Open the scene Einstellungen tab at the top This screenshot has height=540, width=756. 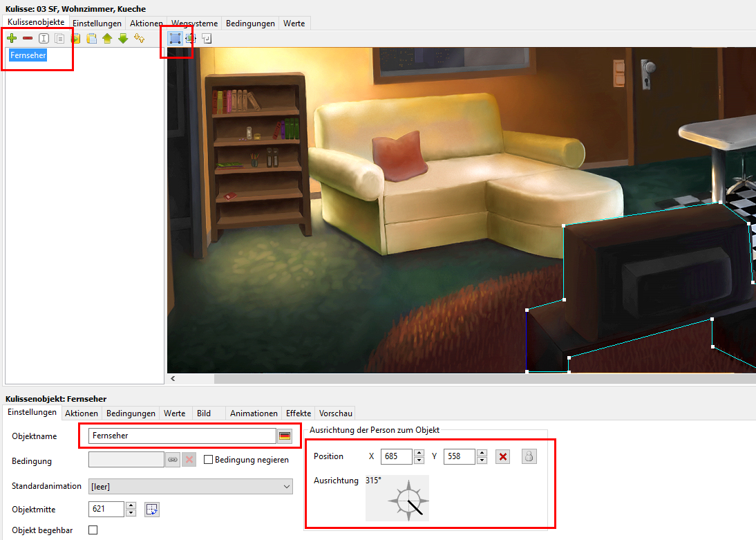coord(97,24)
